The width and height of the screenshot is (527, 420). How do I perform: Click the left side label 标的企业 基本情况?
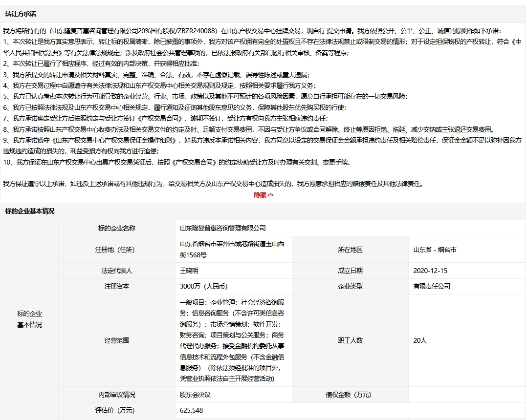[x=29, y=319]
